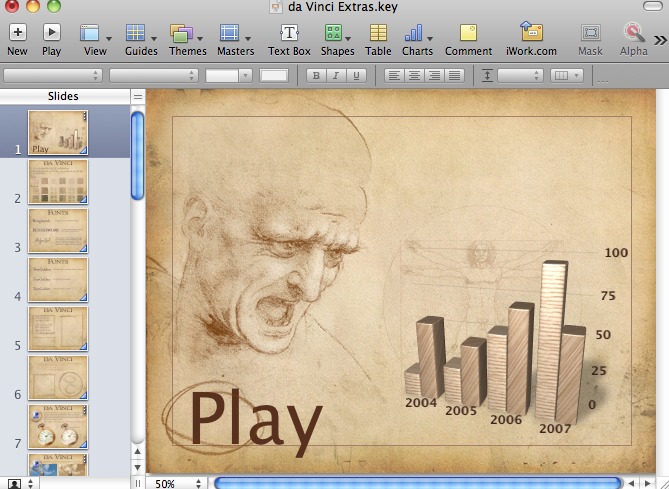Justify text alignment
This screenshot has height=489, width=669.
[x=454, y=76]
